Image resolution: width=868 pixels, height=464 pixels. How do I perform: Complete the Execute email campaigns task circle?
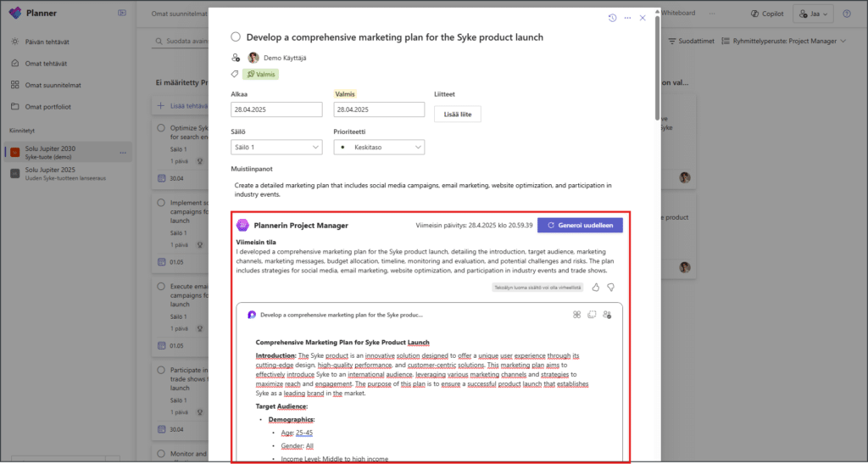[161, 287]
